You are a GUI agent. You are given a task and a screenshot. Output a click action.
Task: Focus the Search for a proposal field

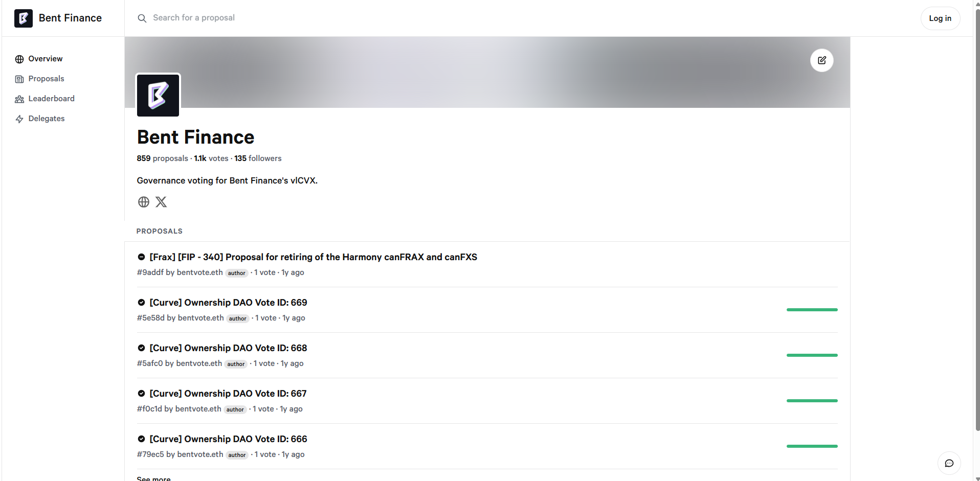(194, 18)
